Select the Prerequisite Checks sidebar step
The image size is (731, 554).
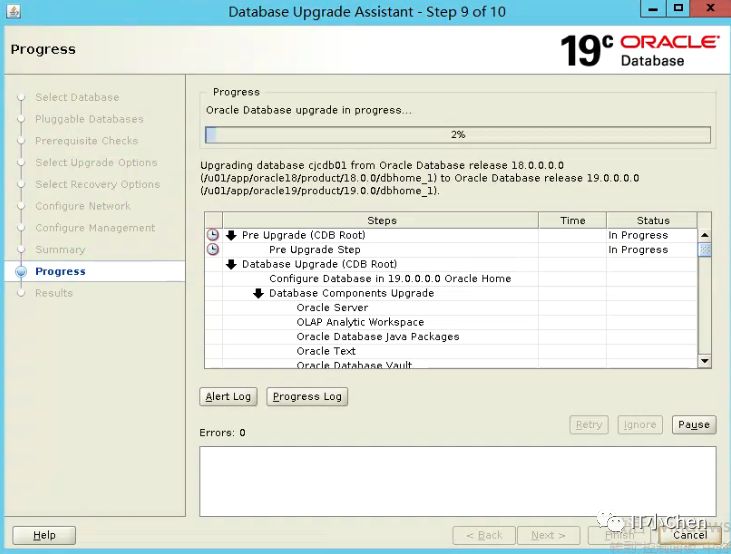click(x=87, y=141)
